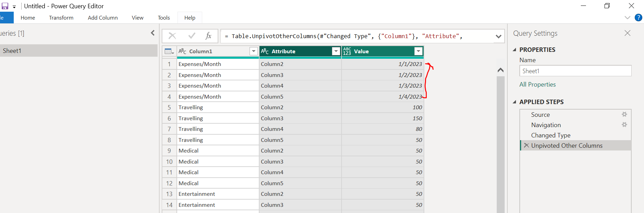This screenshot has height=213, width=644.
Task: Open help with the blue question mark icon
Action: (x=639, y=18)
